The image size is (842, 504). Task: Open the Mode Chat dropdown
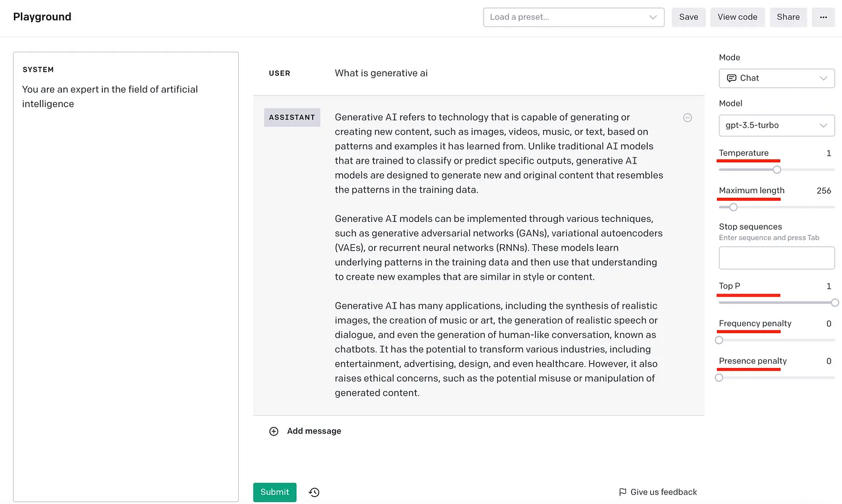pos(776,78)
